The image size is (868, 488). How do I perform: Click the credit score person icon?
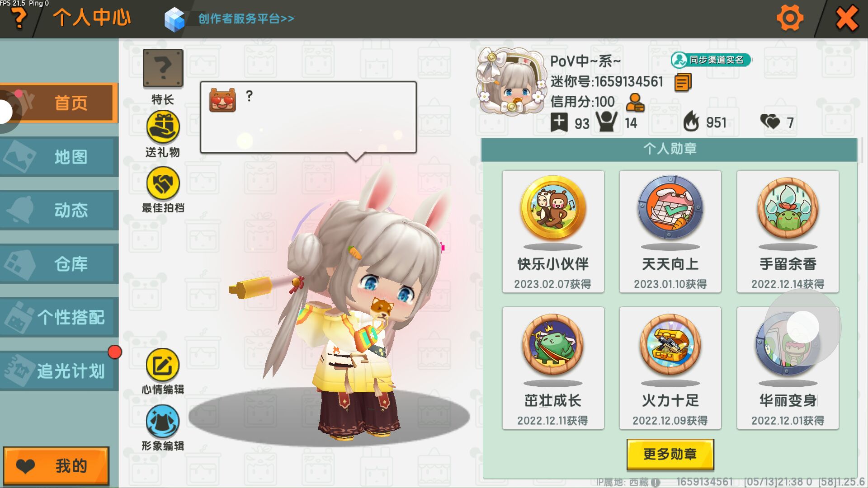tap(635, 103)
